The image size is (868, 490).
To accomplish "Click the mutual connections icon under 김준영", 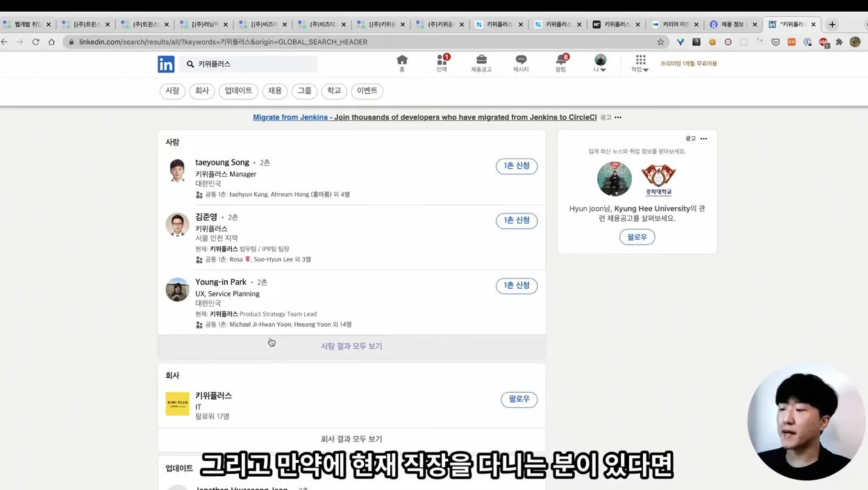I will click(x=199, y=260).
